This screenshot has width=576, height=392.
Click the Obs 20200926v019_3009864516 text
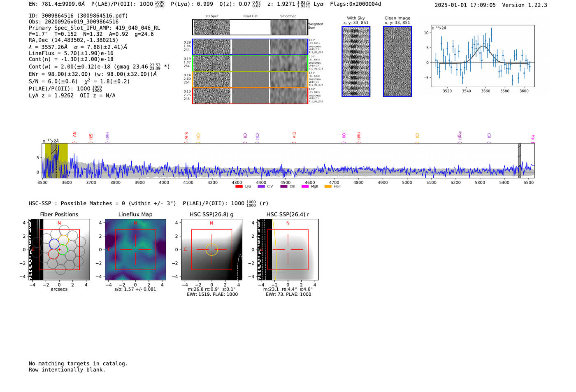[x=74, y=22]
